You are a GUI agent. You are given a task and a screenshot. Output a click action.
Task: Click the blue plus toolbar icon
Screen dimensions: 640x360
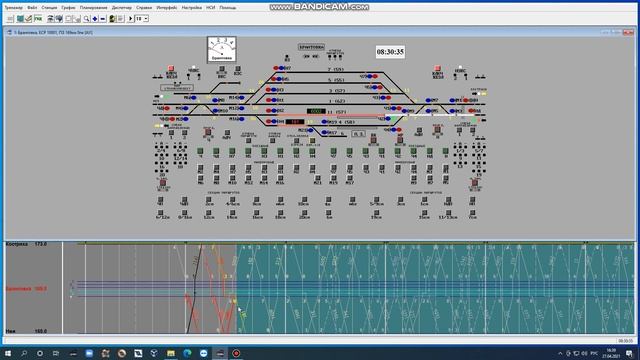[x=95, y=19]
